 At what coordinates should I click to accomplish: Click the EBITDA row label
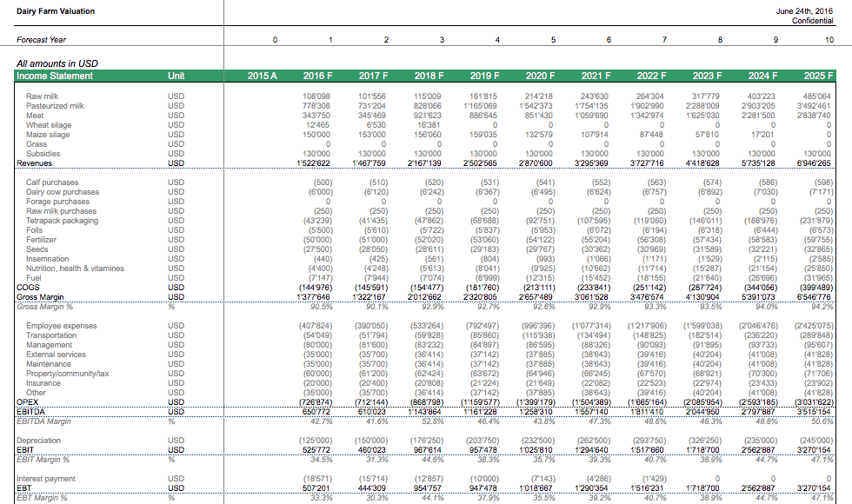point(30,412)
